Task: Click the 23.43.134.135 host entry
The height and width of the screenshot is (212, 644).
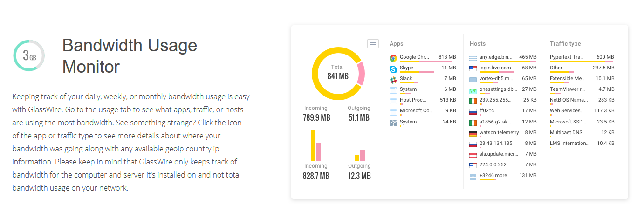Action: tap(495, 144)
